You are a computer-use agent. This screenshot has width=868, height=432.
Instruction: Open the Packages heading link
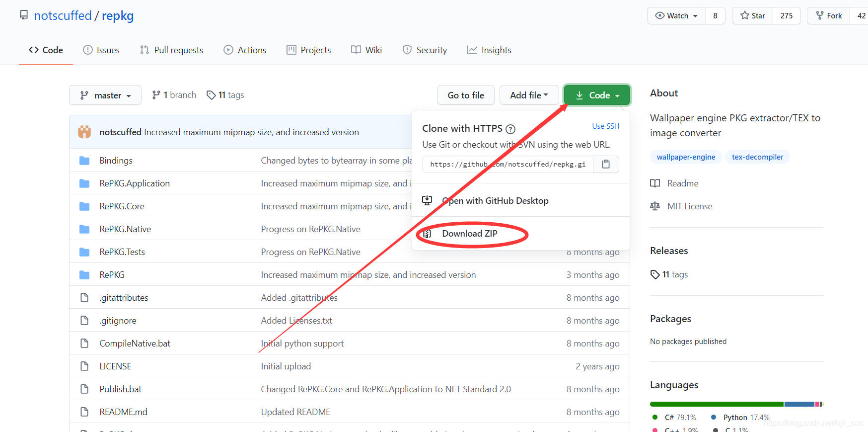[x=670, y=319]
